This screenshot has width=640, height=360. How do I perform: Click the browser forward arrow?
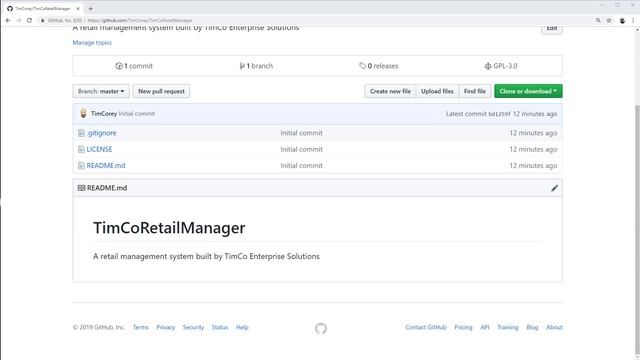coord(19,20)
